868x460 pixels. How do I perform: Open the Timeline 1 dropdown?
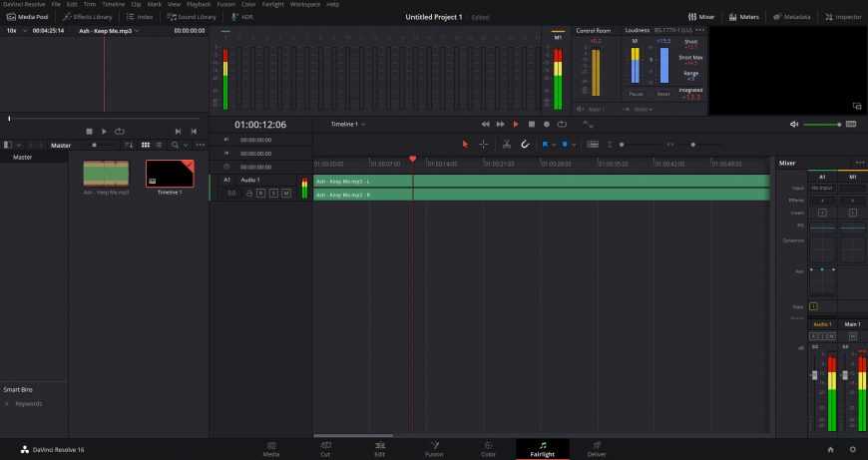coord(348,125)
